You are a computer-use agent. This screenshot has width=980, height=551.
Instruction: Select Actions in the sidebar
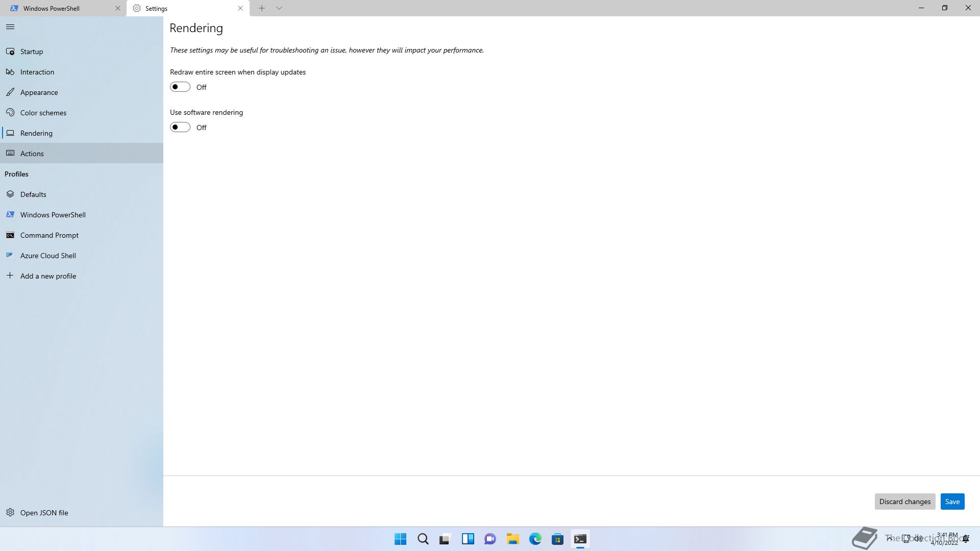(32, 154)
